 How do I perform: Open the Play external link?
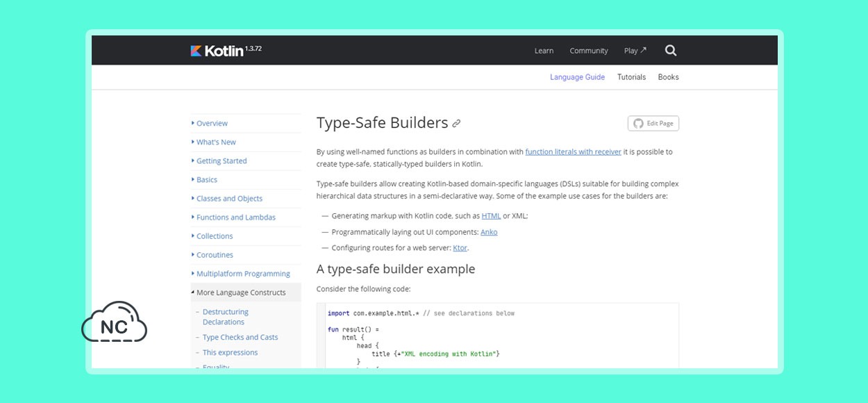635,51
